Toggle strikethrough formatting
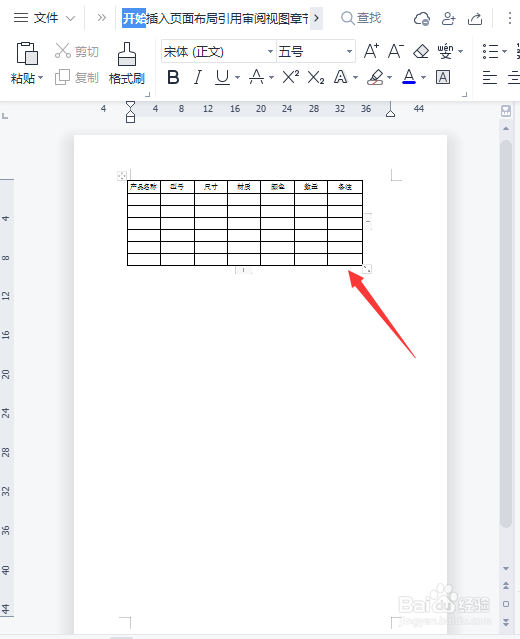This screenshot has width=520, height=639. [256, 77]
